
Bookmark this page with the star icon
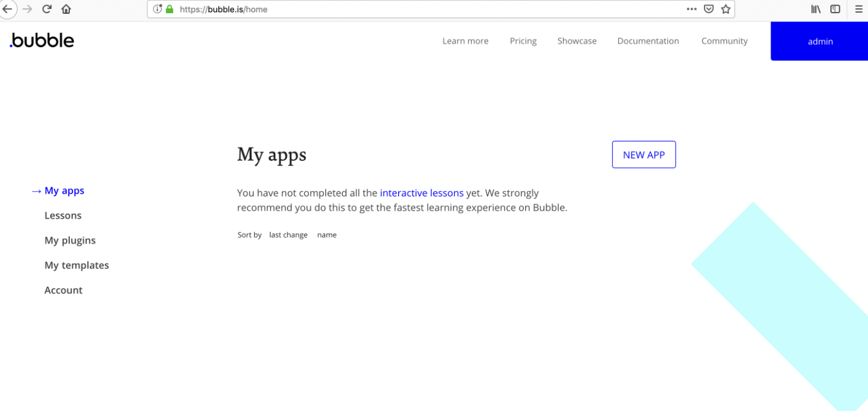click(725, 9)
